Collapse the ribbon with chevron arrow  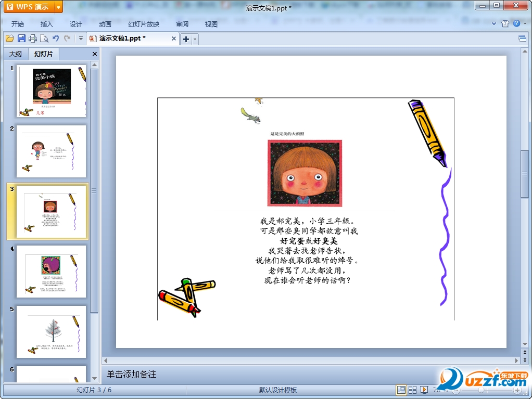(x=494, y=24)
